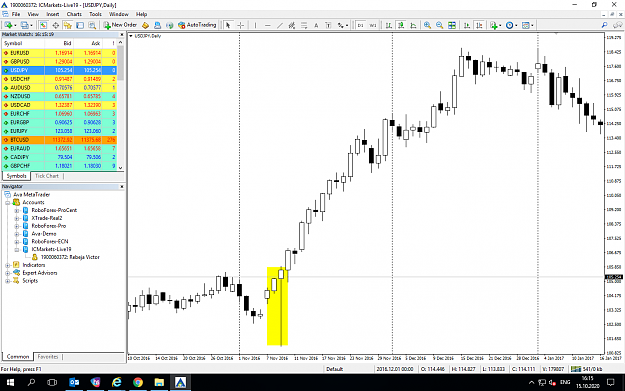Select the EURUSD symbol row
This screenshot has width=625, height=391.
tap(59, 53)
